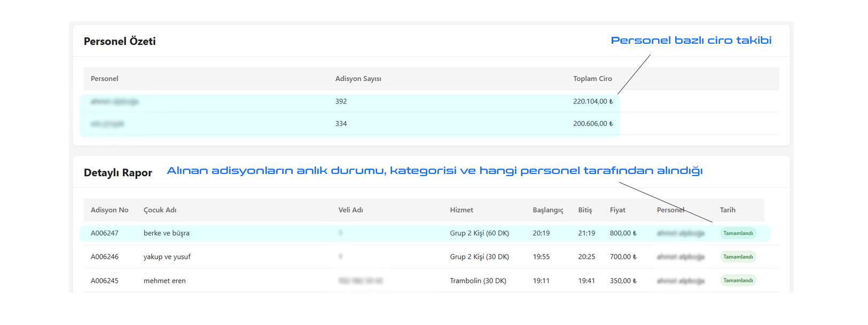Viewport: 868px width, 325px height.
Task: Open adisyon number A006245
Action: coord(105,281)
